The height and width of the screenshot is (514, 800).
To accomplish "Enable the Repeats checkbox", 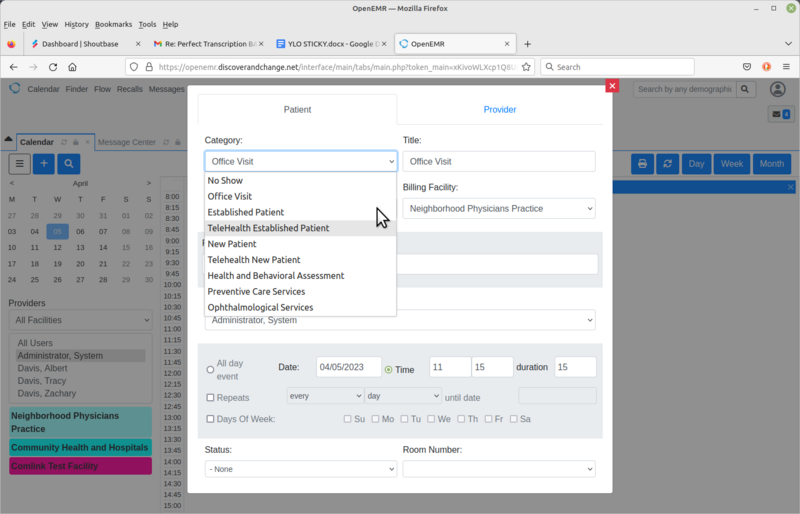I will tap(210, 397).
